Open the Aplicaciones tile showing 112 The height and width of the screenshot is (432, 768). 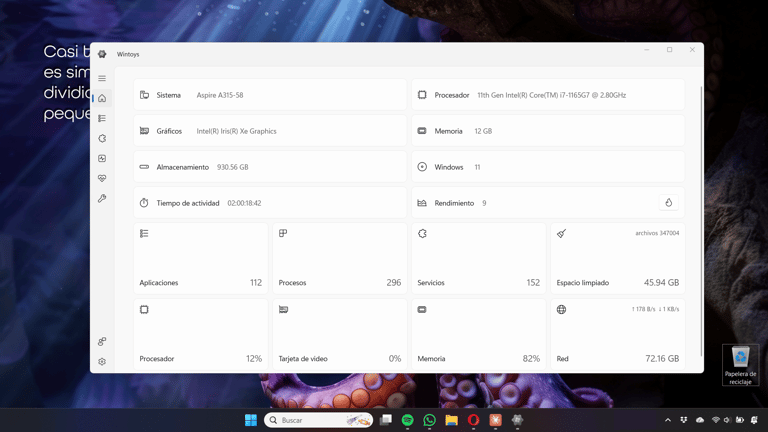coord(201,259)
